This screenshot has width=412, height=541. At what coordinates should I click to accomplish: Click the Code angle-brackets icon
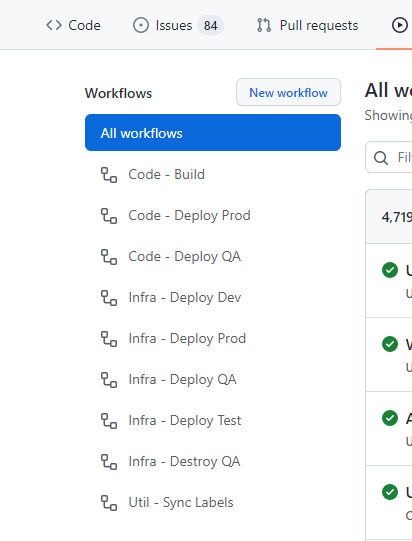tap(54, 25)
